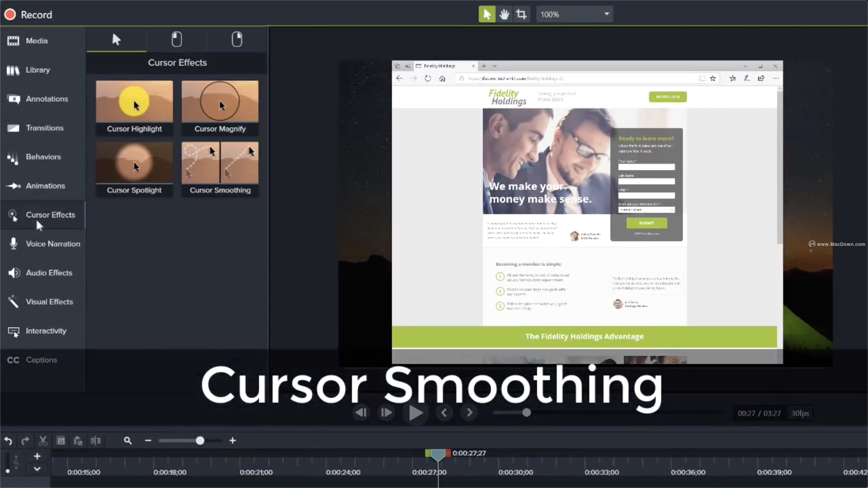
Task: Select the Pan tool in the canvas toolbar
Action: point(504,14)
